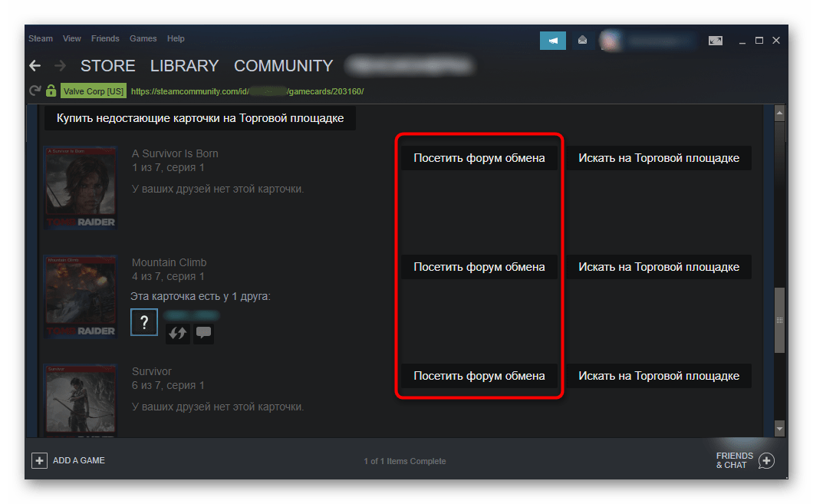Click '6 из 7, серия 1' text
The width and height of the screenshot is (813, 504).
168,385
